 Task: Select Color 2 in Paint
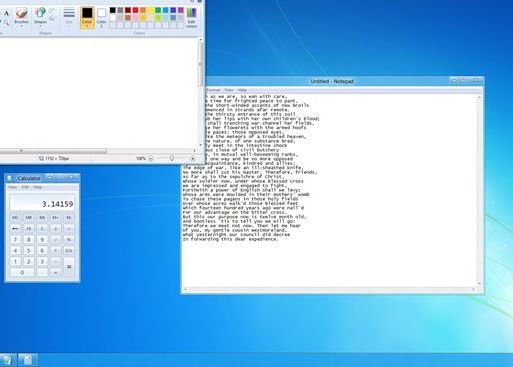pos(101,17)
